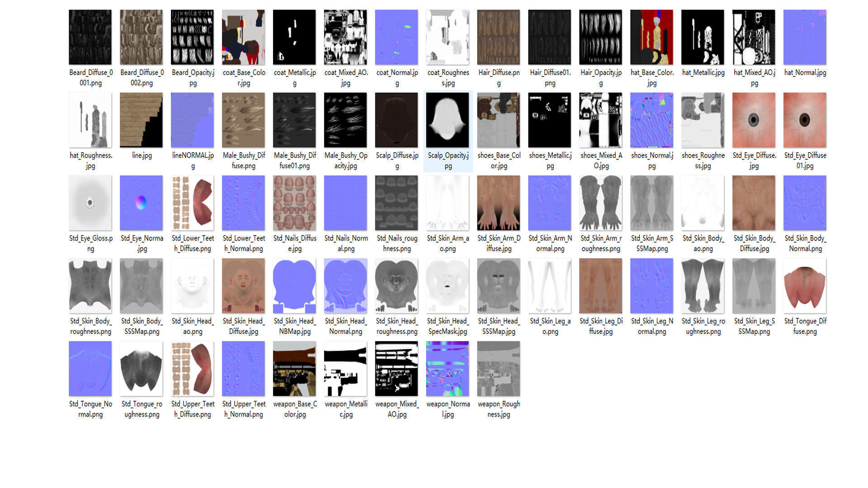868x488 pixels.
Task: Select the Std_Tongue_Diffuse.png thumbnail
Action: click(805, 286)
